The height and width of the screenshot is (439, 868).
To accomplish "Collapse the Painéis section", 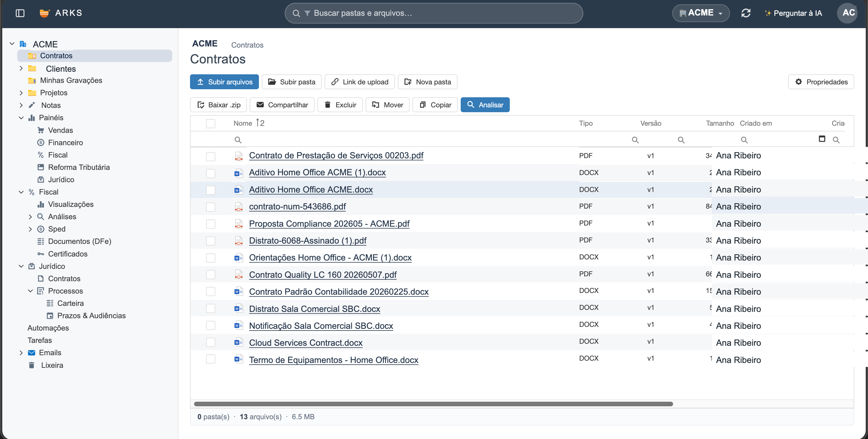I will 21,118.
